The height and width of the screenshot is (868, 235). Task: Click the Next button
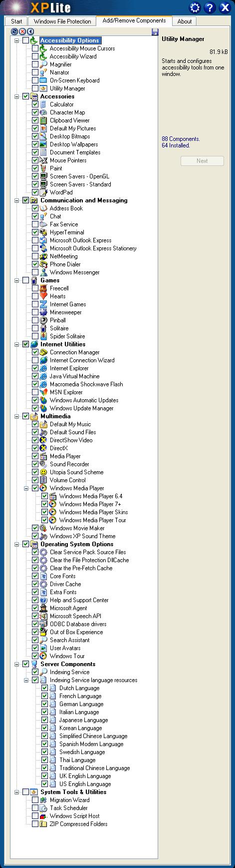point(202,161)
